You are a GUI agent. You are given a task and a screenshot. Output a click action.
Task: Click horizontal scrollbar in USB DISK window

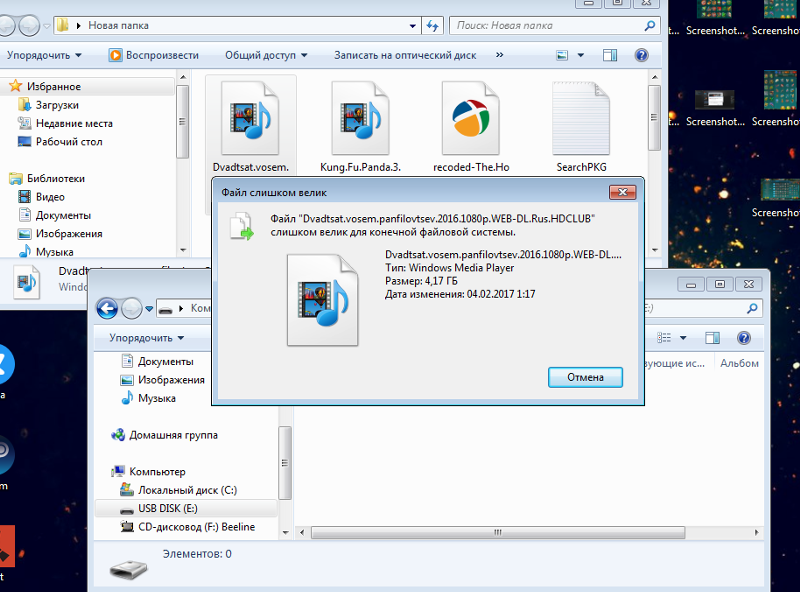(497, 532)
